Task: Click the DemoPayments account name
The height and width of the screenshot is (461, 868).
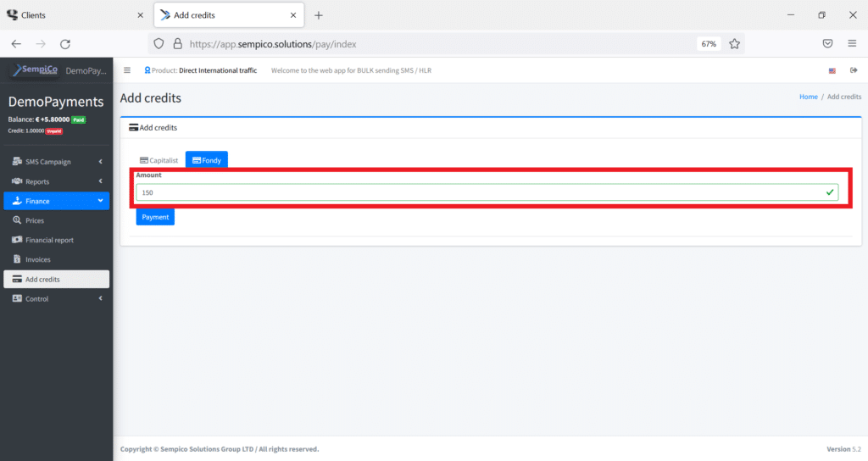Action: (x=56, y=102)
